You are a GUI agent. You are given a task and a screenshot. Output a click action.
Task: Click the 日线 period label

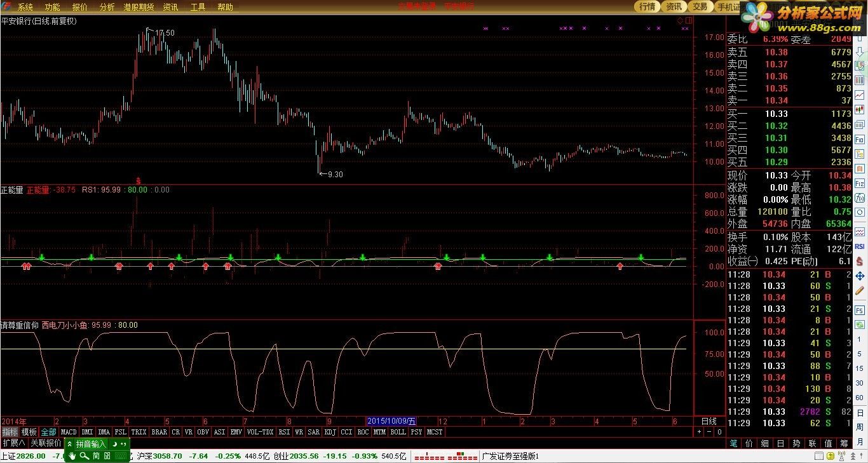(x=709, y=421)
